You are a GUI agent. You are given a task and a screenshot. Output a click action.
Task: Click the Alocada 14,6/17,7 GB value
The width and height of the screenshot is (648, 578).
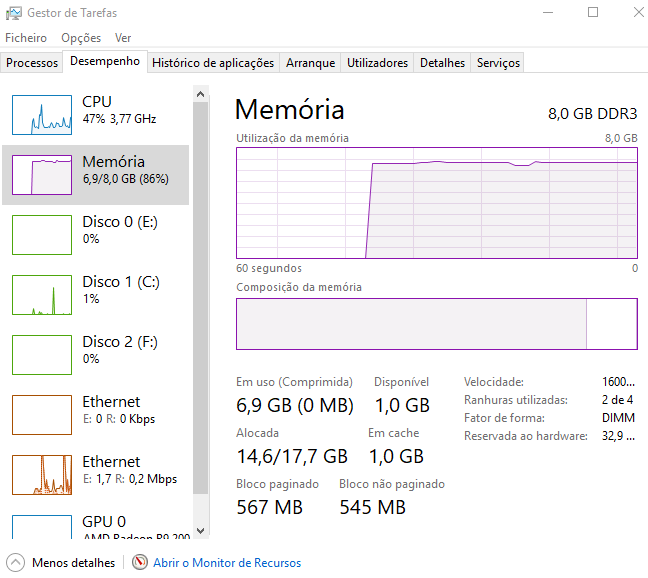(x=292, y=457)
